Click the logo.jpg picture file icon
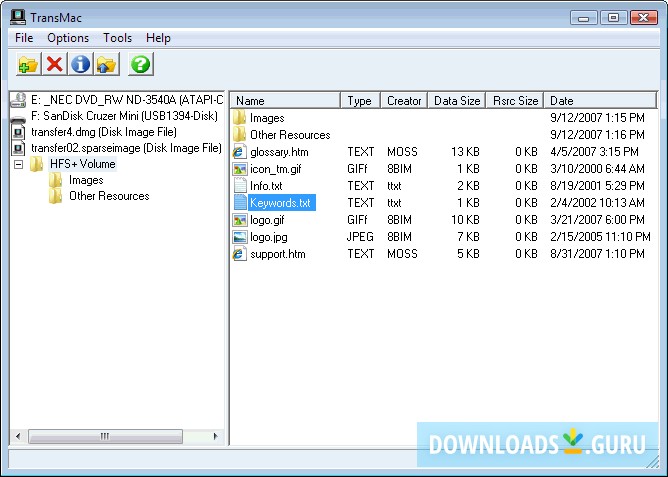The image size is (668, 477). point(239,237)
